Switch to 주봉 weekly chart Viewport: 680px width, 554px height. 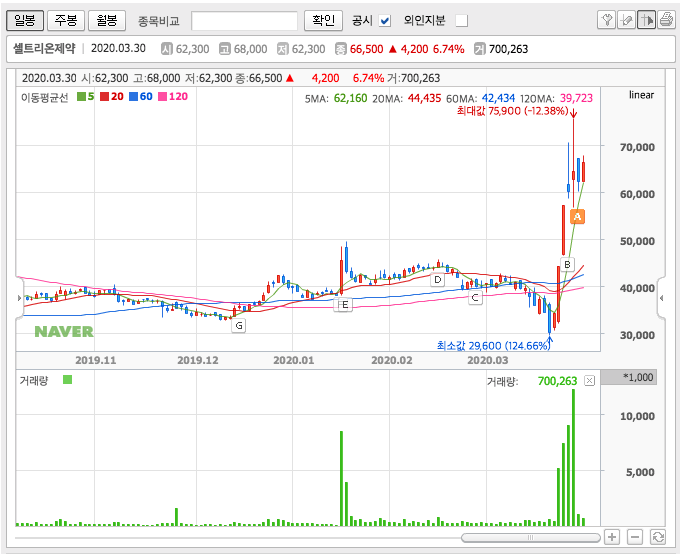point(66,20)
